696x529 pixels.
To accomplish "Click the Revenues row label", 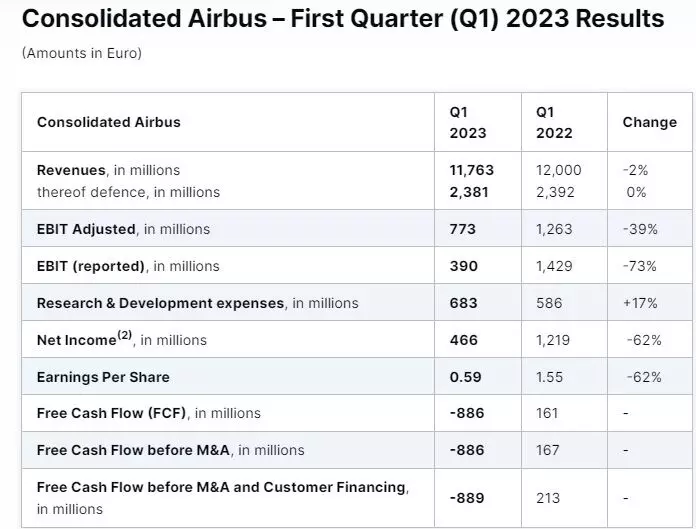I will 108,170.
